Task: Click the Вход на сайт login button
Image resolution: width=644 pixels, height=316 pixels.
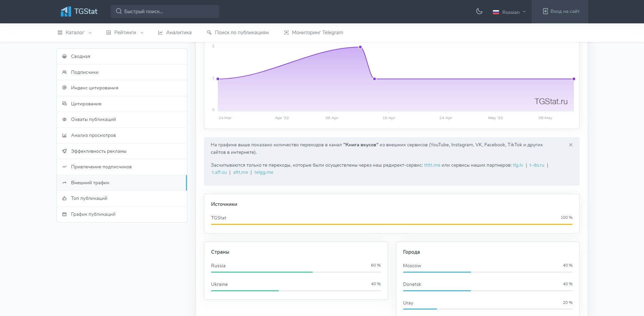Action: [x=561, y=12]
